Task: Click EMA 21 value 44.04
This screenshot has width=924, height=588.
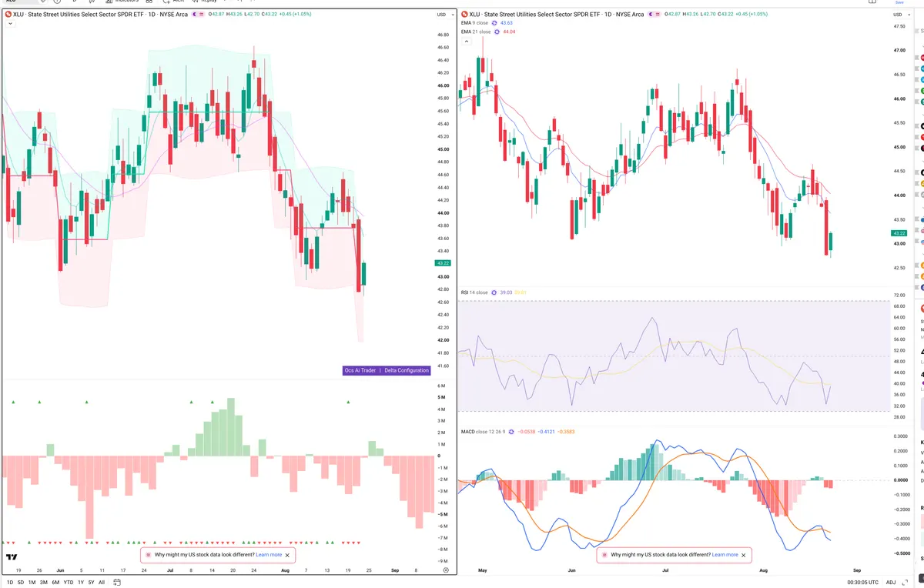Action: pos(509,32)
